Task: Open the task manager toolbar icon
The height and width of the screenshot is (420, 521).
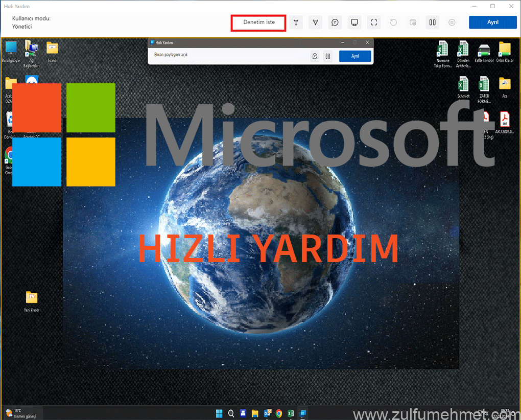Action: pyautogui.click(x=413, y=22)
